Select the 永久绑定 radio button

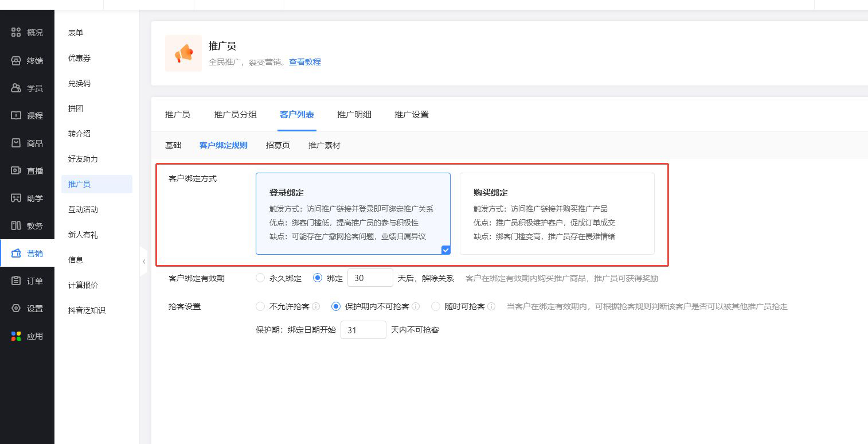[260, 278]
